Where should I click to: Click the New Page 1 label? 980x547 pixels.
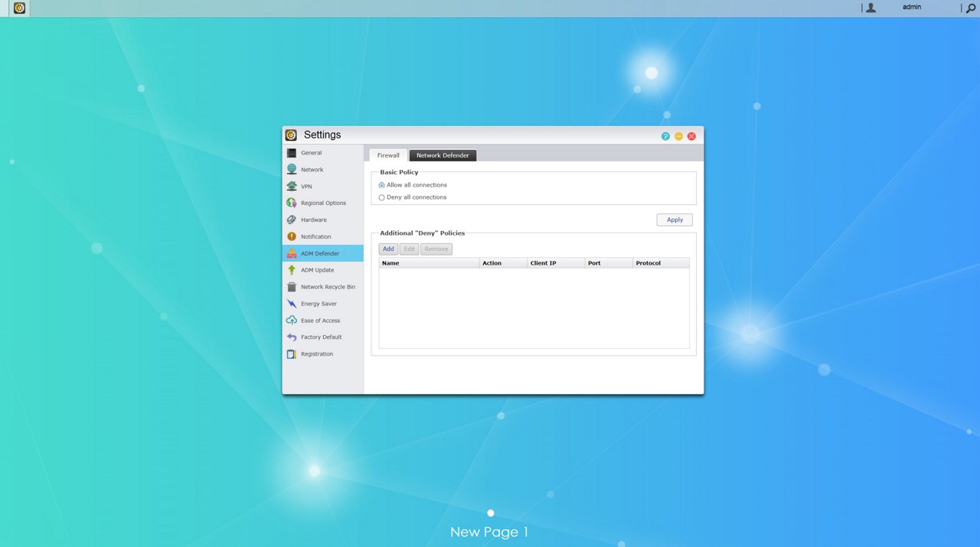pos(489,532)
